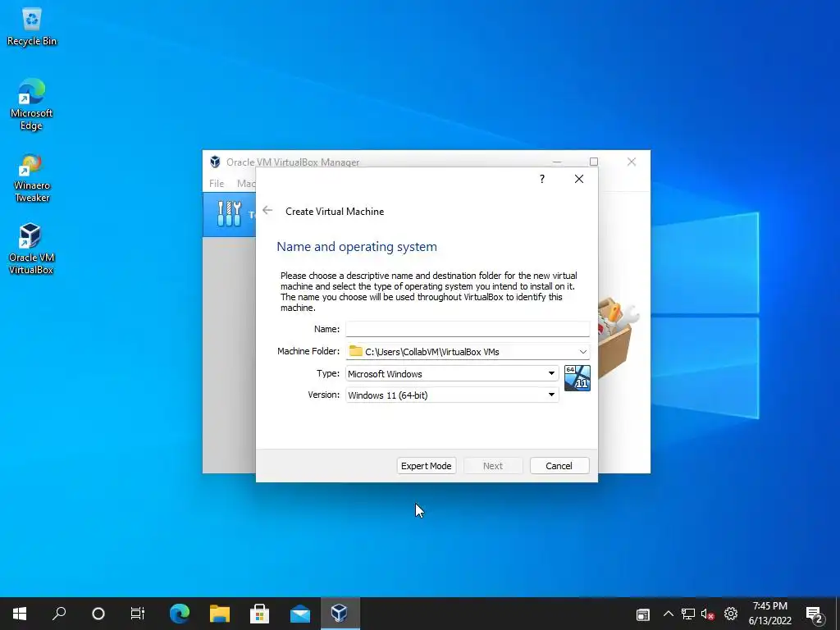Select the Winaero Tweaker desktop shortcut

click(32, 178)
